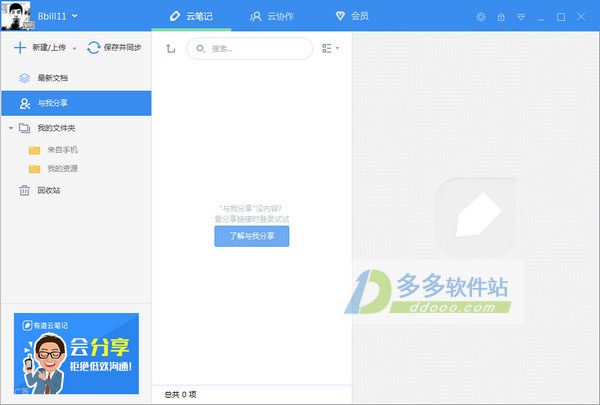Switch to the 云笔记 tab
The height and width of the screenshot is (405, 600).
click(191, 16)
